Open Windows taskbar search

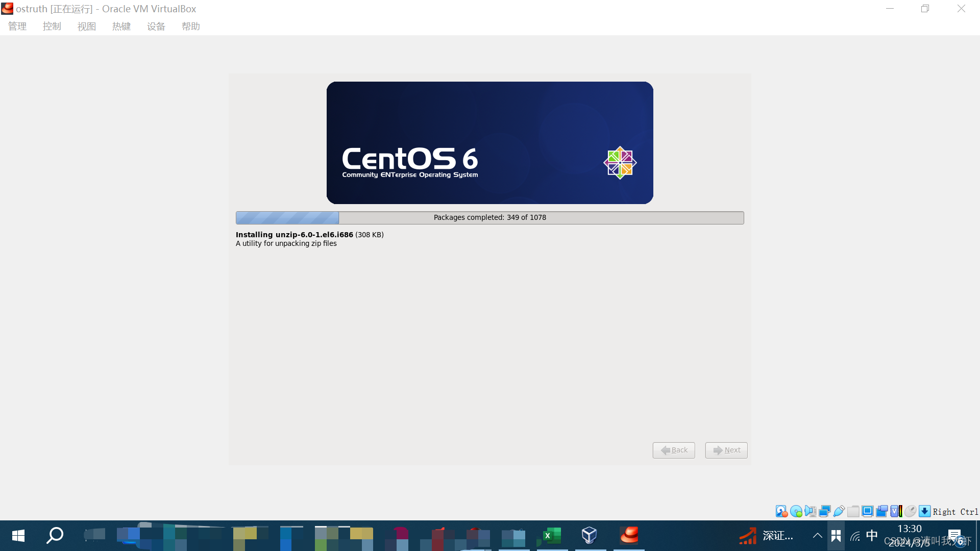click(x=55, y=536)
